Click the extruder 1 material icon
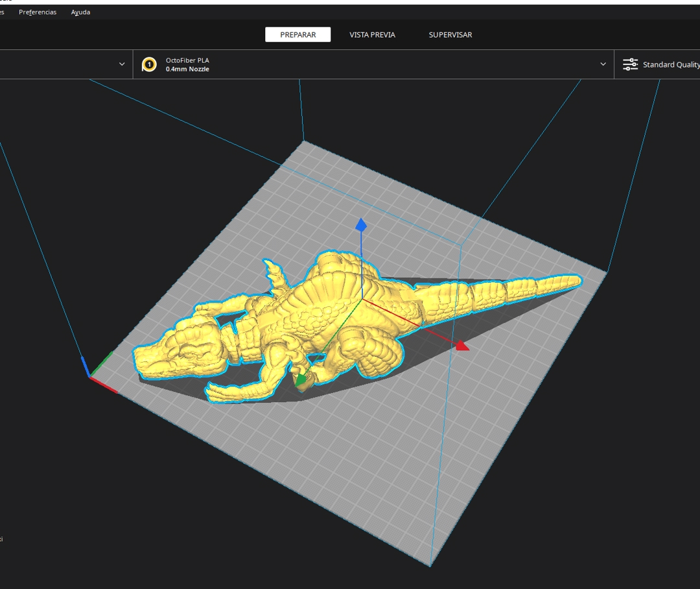700x589 pixels. pos(149,64)
